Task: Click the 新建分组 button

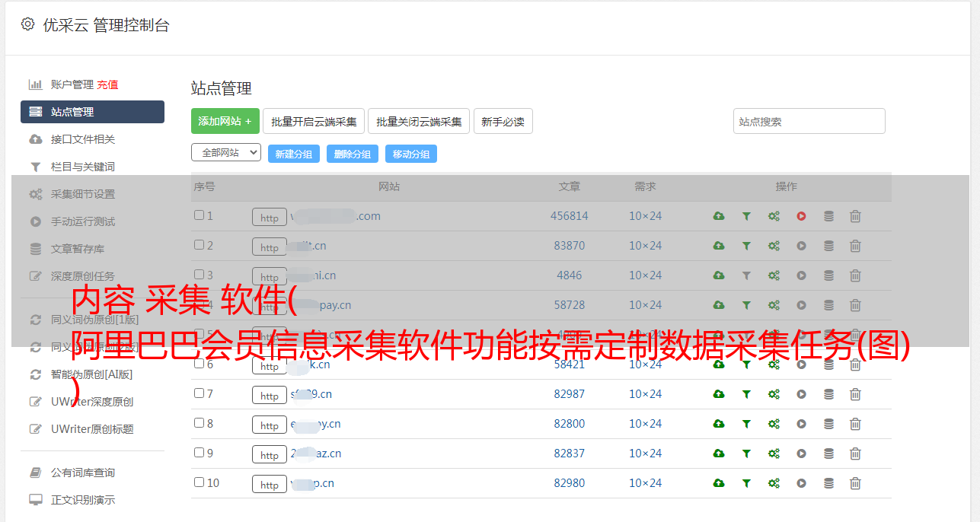Action: click(293, 154)
